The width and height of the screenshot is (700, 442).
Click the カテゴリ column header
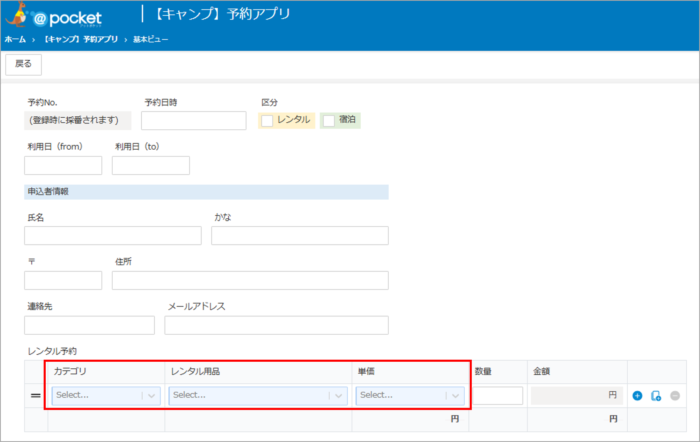tap(70, 371)
